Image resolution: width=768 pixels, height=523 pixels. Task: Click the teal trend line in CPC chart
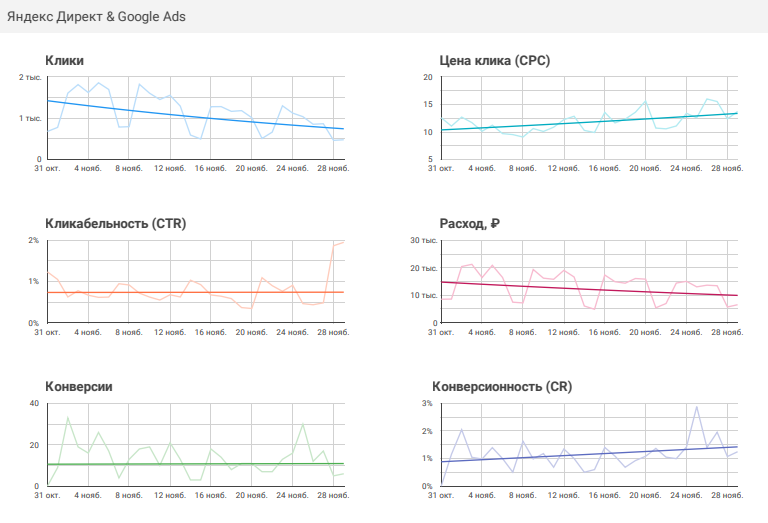point(590,122)
